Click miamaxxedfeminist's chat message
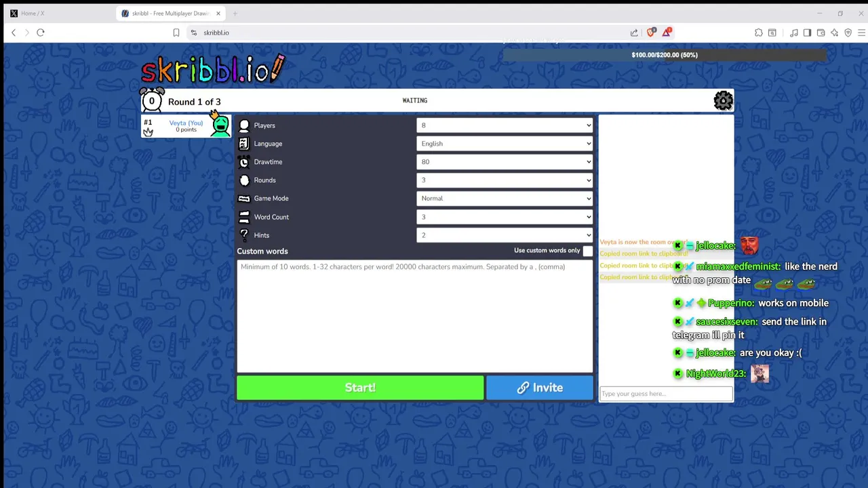The height and width of the screenshot is (488, 868). point(755,273)
